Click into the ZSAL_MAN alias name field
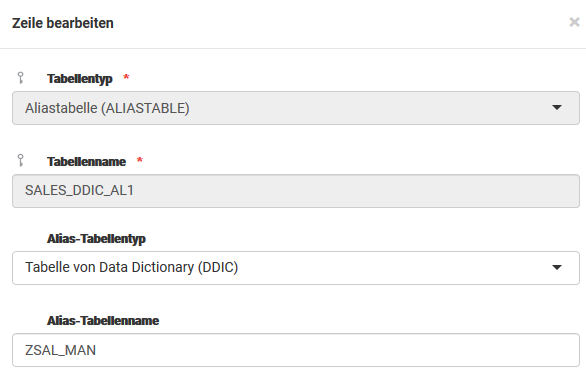Viewport: 586px width, 379px height. coord(296,350)
